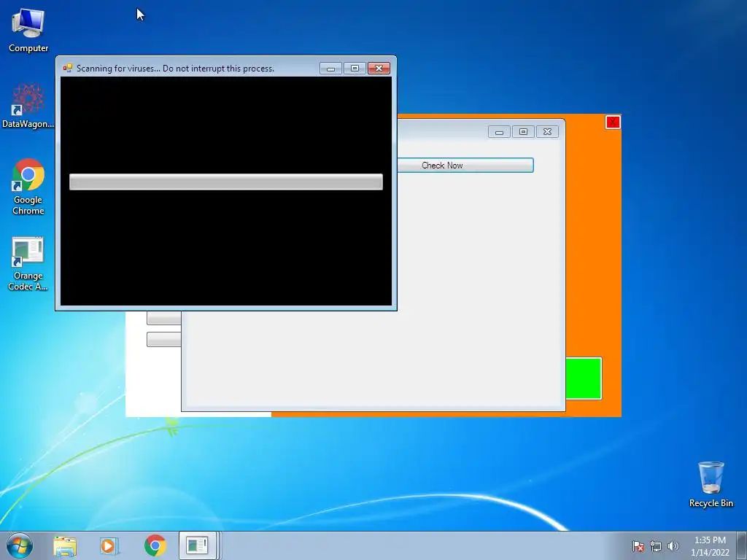Open the DataWagon desktop shortcut

pyautogui.click(x=28, y=106)
